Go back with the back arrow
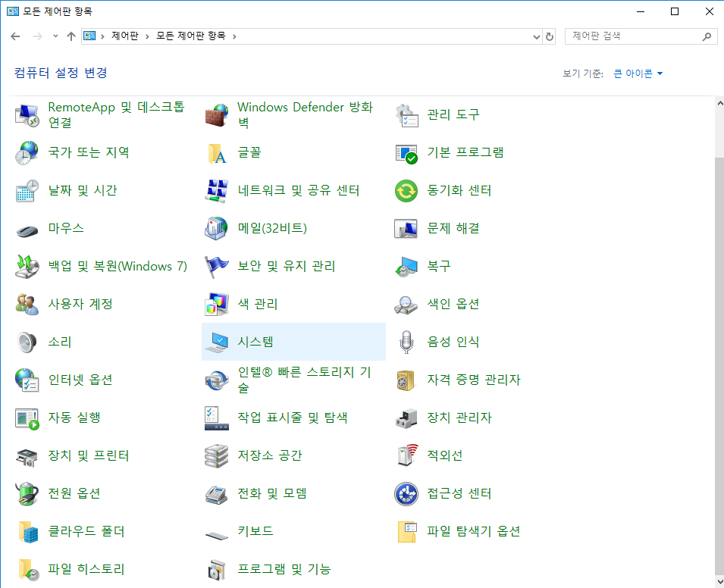The image size is (724, 588). pos(15,36)
